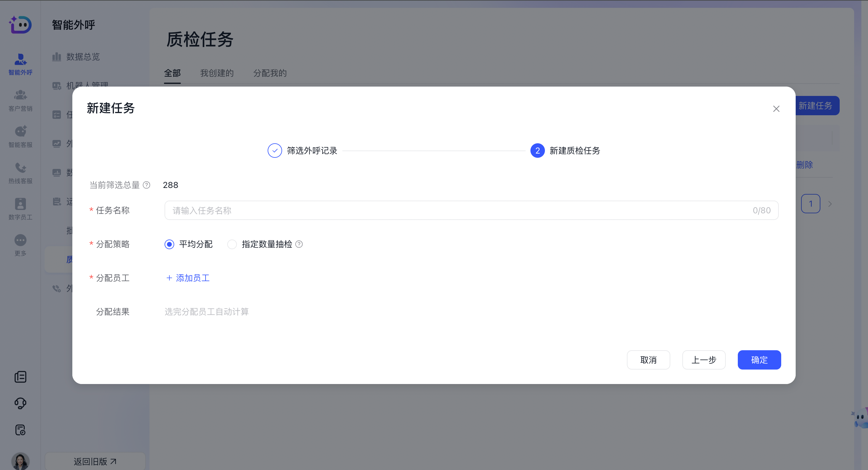Click 取消 button
Screen dimensions: 868x470
(x=648, y=360)
